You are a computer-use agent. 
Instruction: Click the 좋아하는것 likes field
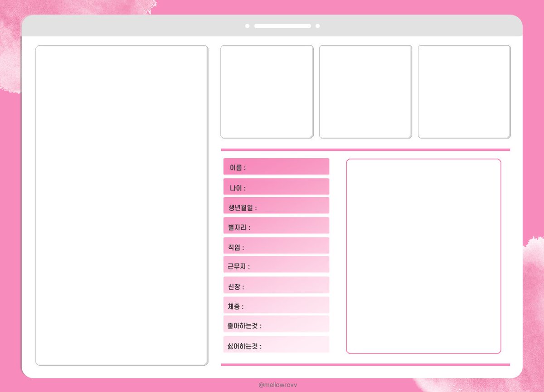(x=276, y=324)
